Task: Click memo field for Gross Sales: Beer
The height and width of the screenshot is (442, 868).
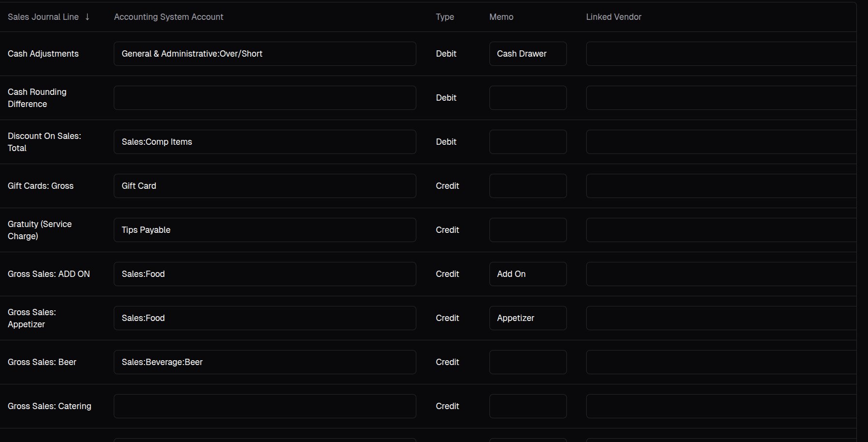Action: 528,362
